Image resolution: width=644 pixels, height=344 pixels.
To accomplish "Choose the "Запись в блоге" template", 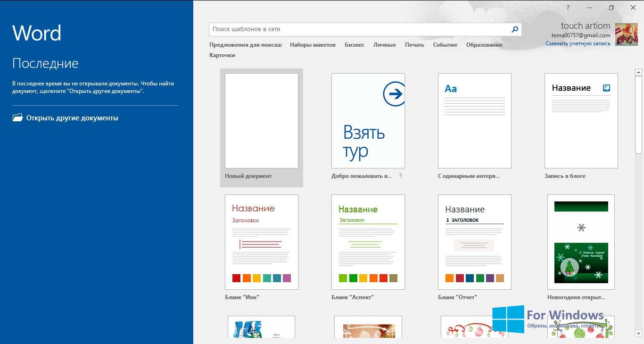I will tap(581, 121).
